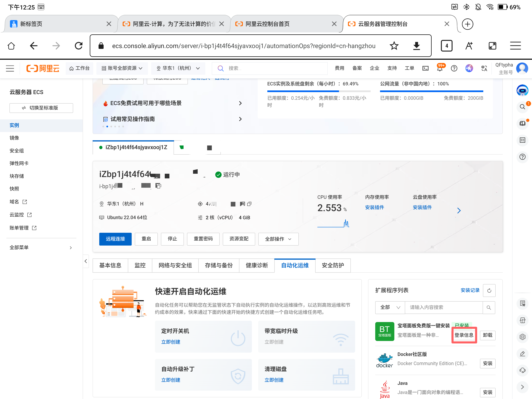
Task: Click the extension search magnifier icon
Action: coord(489,307)
